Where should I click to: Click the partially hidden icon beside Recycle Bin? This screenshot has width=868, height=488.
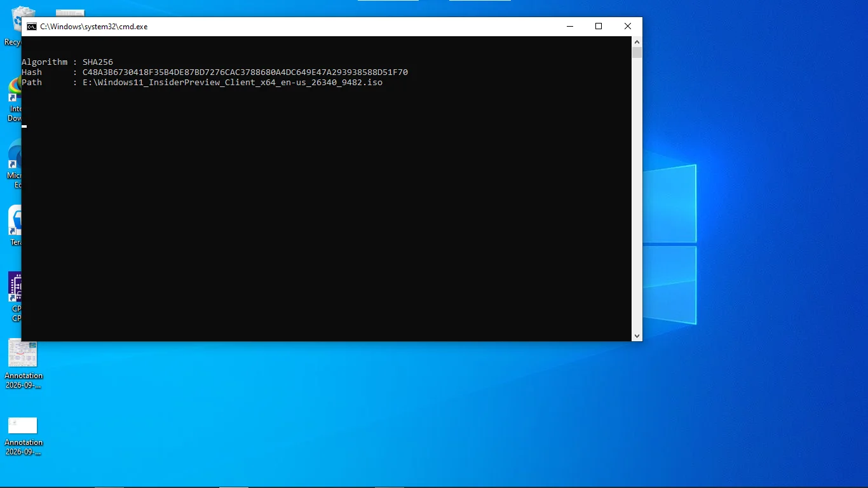tap(70, 13)
